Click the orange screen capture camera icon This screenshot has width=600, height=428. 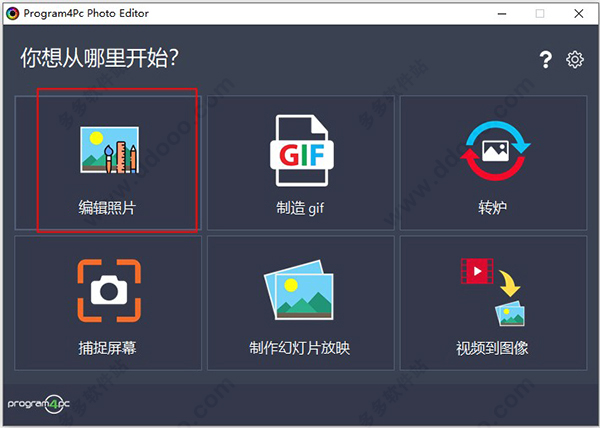coord(109,291)
